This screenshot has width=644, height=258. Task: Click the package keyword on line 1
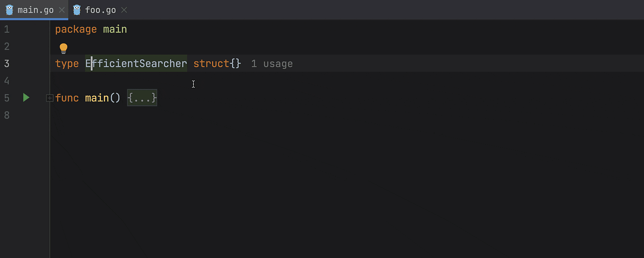click(x=76, y=29)
